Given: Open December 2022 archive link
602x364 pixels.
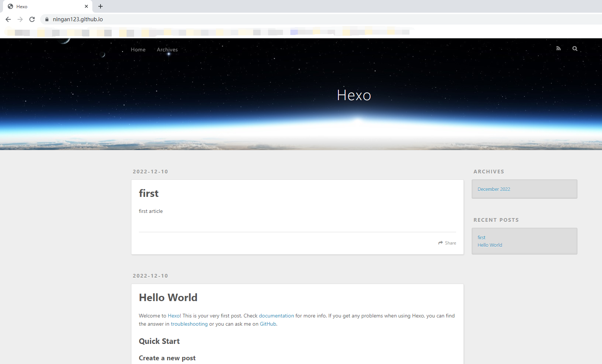Looking at the screenshot, I should point(494,189).
